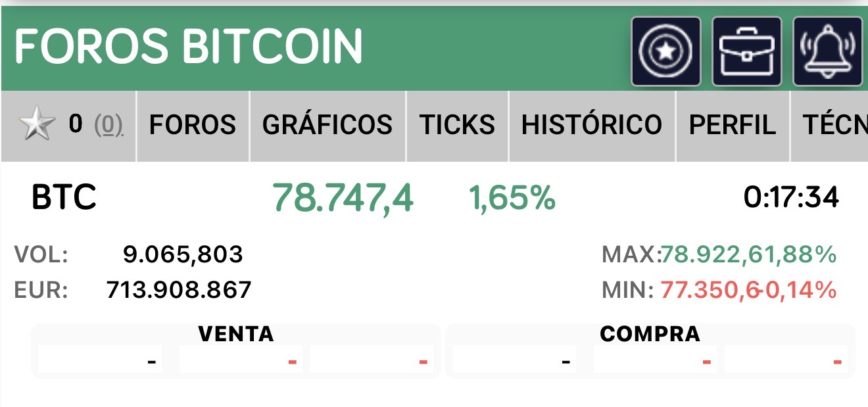
Task: Switch to the GRÁFICOS tab
Action: (327, 125)
